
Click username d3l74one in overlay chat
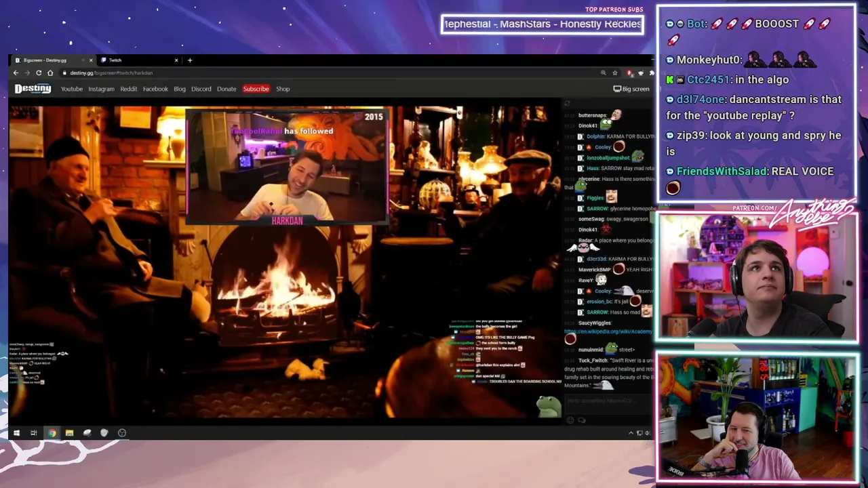click(x=701, y=99)
